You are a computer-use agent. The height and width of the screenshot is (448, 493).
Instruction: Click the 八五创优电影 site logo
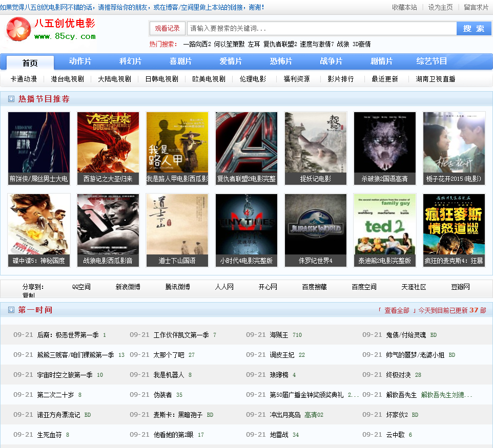51,29
